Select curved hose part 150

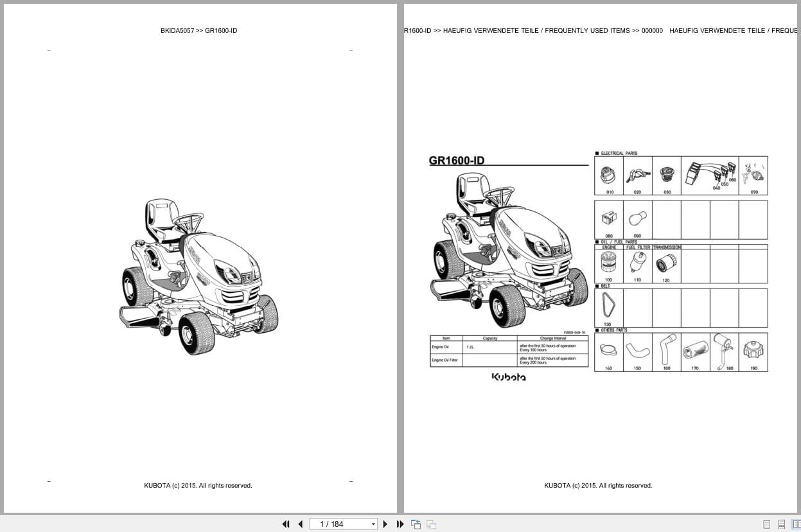tap(637, 351)
